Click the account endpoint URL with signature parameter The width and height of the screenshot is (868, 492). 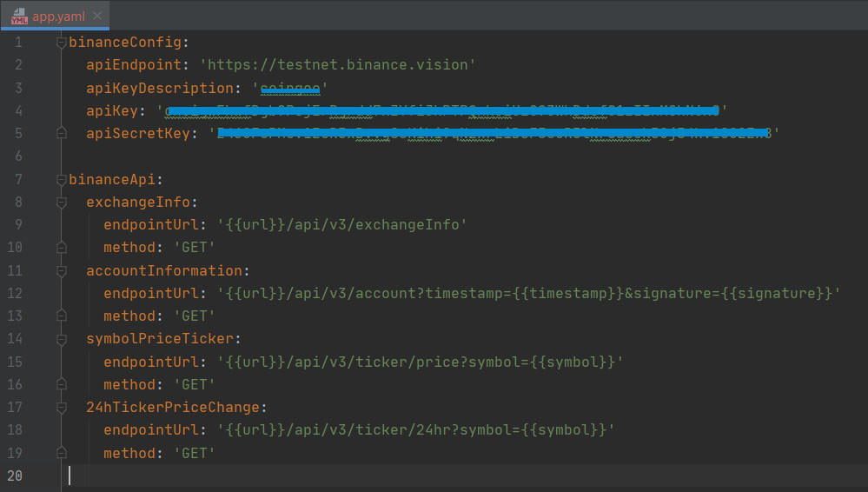click(528, 293)
